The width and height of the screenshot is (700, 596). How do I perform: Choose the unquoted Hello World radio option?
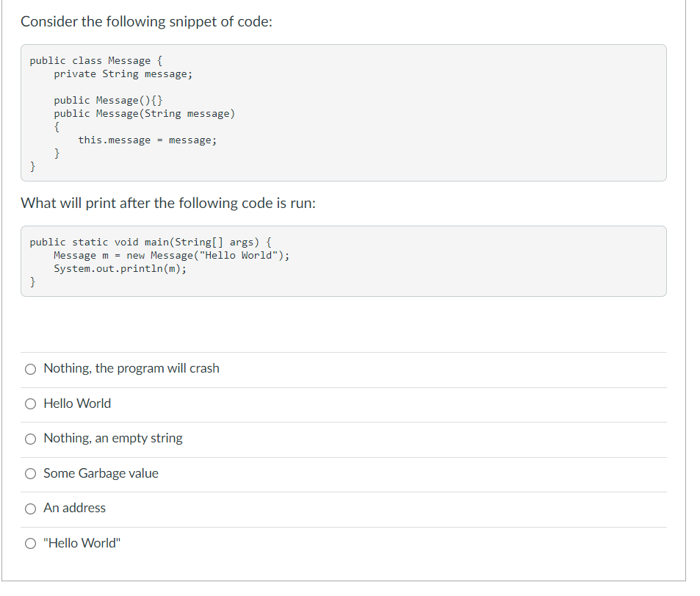pos(30,404)
